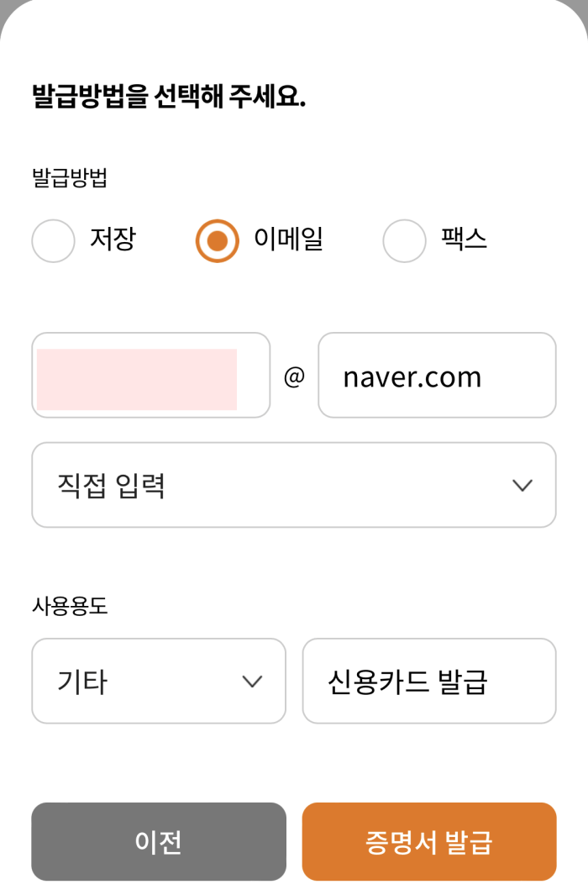This screenshot has height=895, width=588.
Task: Click the @ symbol between email fields
Action: (x=292, y=376)
